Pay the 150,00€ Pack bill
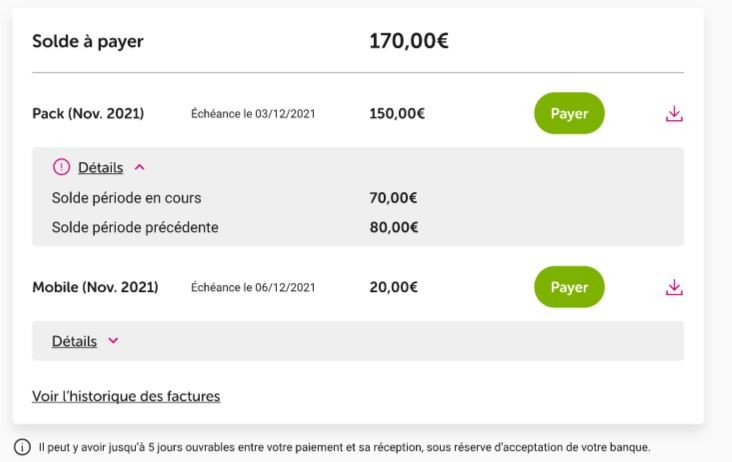The width and height of the screenshot is (732, 462). click(x=569, y=113)
